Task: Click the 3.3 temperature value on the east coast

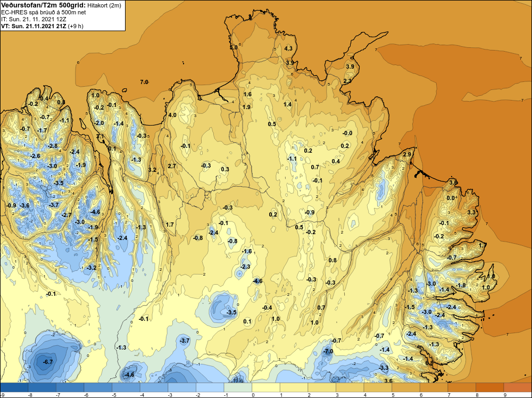Action: [471, 212]
